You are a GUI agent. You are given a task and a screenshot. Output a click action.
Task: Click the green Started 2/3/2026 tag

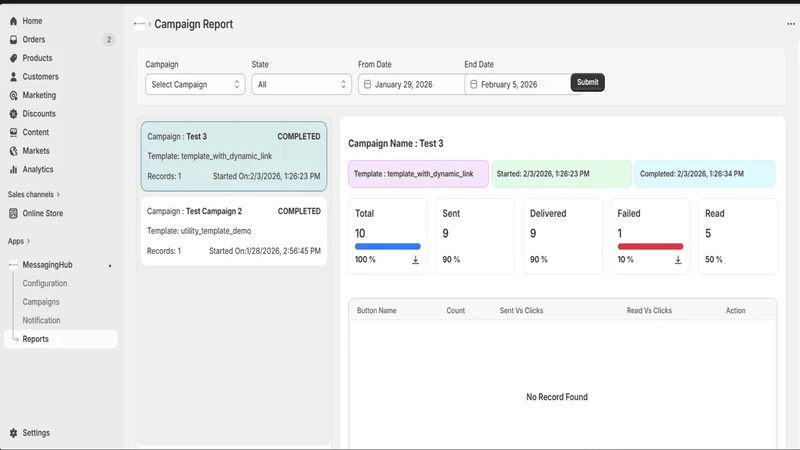click(x=561, y=174)
